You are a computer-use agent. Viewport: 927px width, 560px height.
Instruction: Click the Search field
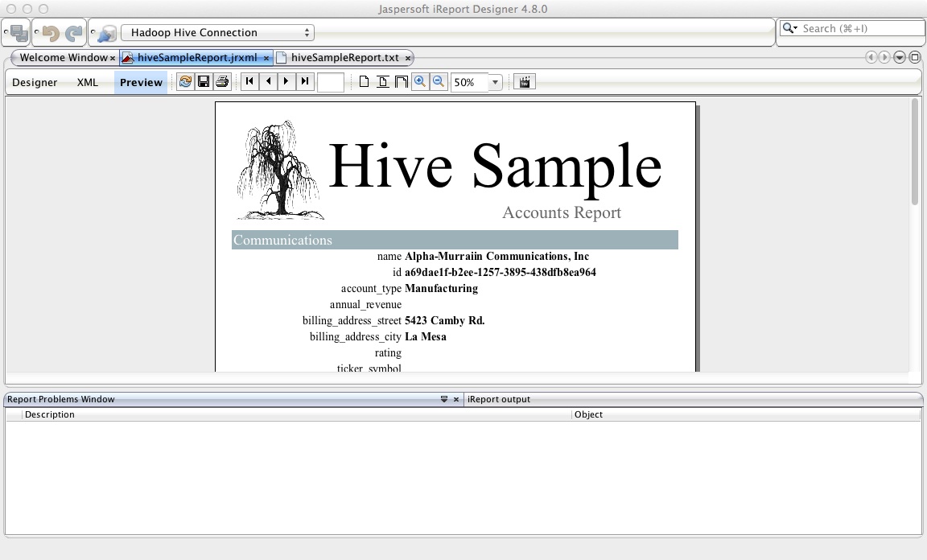851,28
